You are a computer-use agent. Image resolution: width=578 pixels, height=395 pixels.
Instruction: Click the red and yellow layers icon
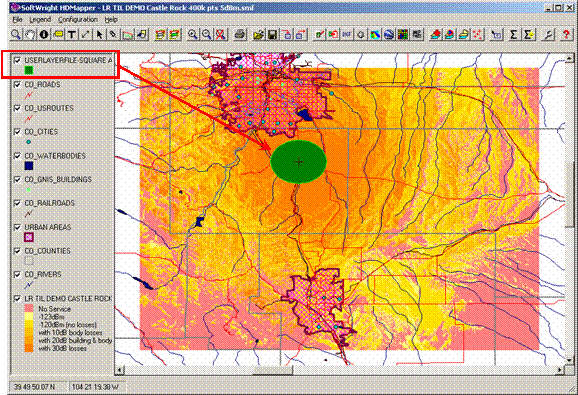pyautogui.click(x=160, y=35)
